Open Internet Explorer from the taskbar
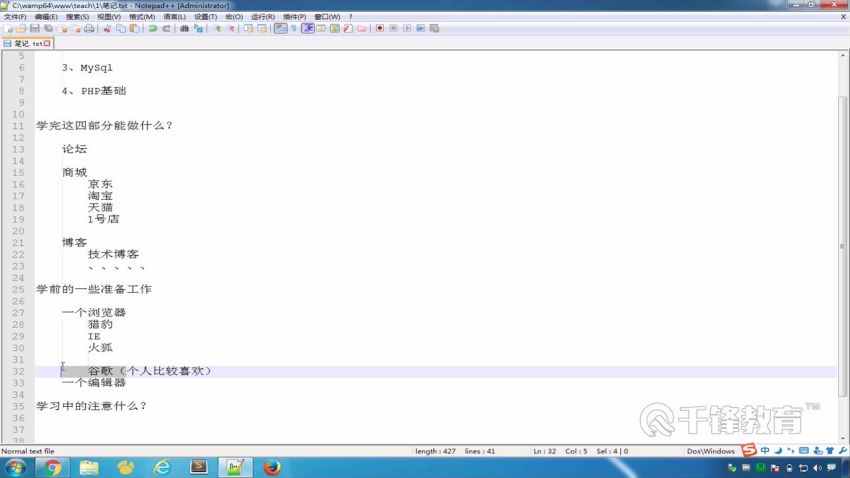 point(162,467)
